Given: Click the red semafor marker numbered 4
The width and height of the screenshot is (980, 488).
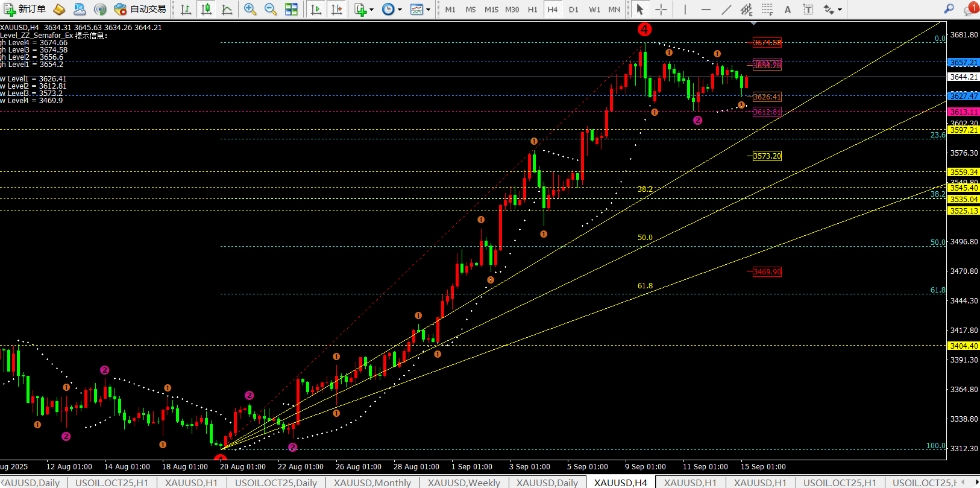Looking at the screenshot, I should point(644,30).
